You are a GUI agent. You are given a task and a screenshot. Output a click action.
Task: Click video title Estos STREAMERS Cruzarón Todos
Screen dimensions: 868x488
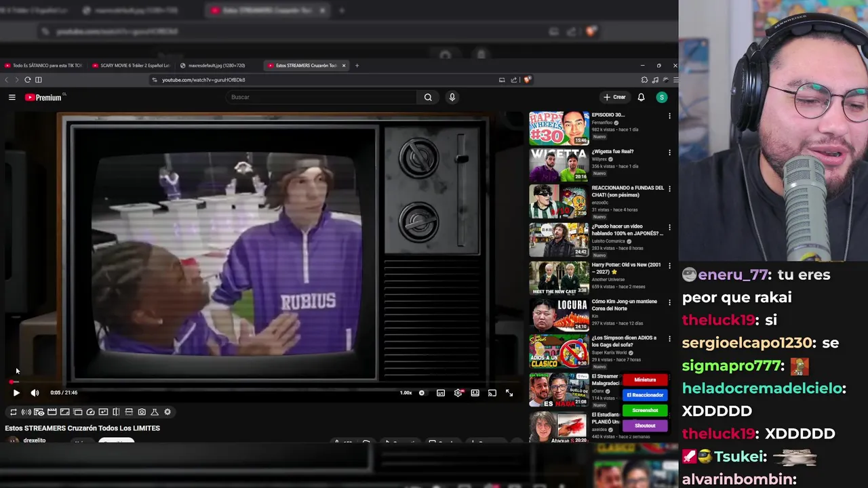(x=83, y=428)
